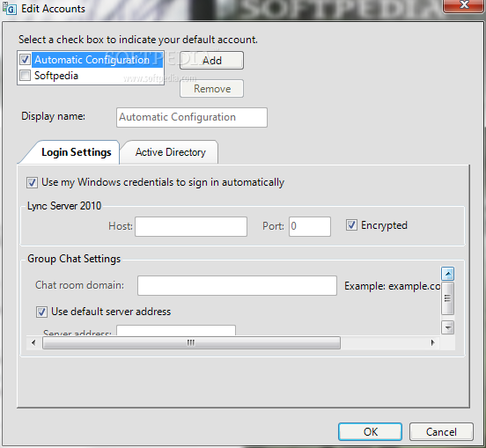This screenshot has height=448, width=486.
Task: Click the horizontal scrollbar thumb
Action: pyautogui.click(x=191, y=342)
